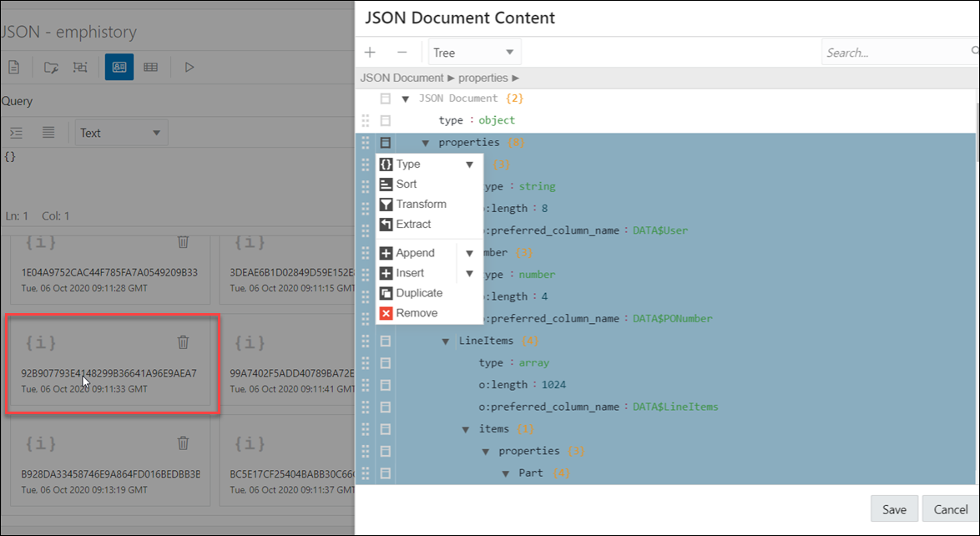
Task: Click the Save button
Action: 894,509
